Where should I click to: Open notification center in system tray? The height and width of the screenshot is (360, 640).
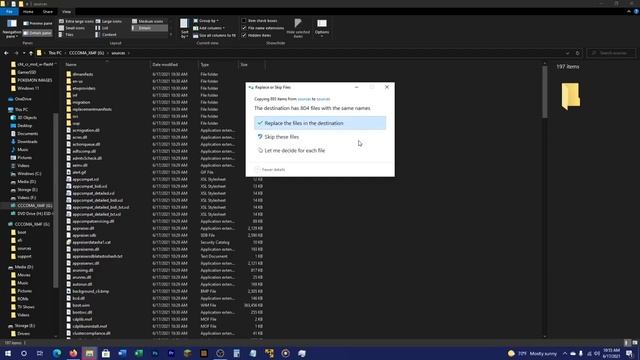coord(629,353)
